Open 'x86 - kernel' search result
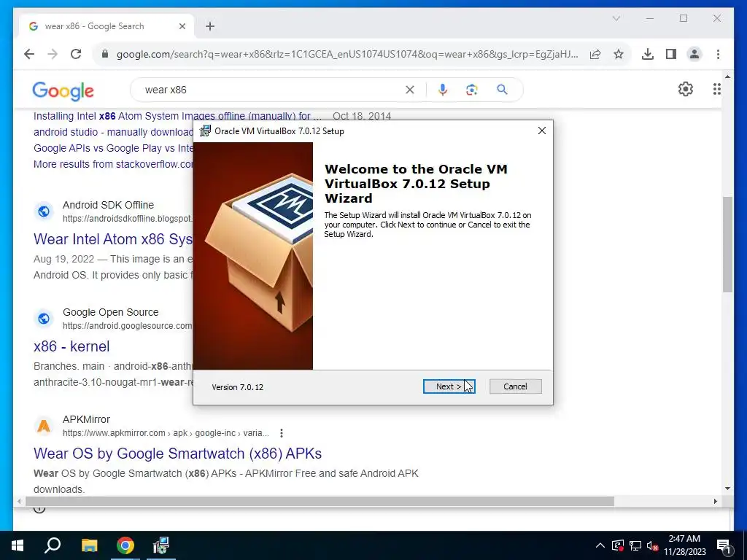747x560 pixels. click(71, 346)
